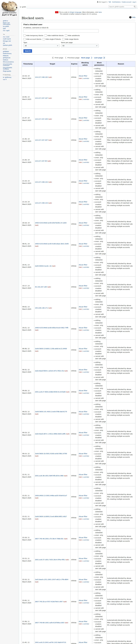Open 124.217.248.143 target link
This screenshot has height=644, width=138.
tap(41, 203)
